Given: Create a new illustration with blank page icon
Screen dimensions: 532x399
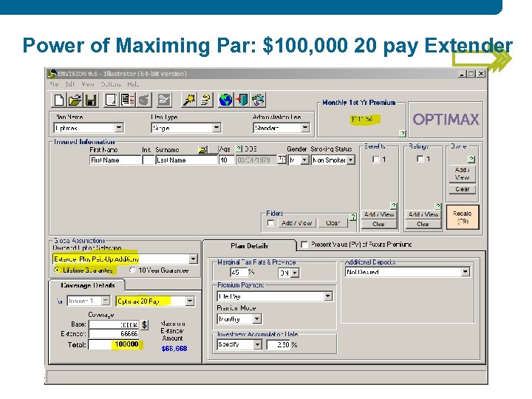Looking at the screenshot, I should pyautogui.click(x=59, y=100).
